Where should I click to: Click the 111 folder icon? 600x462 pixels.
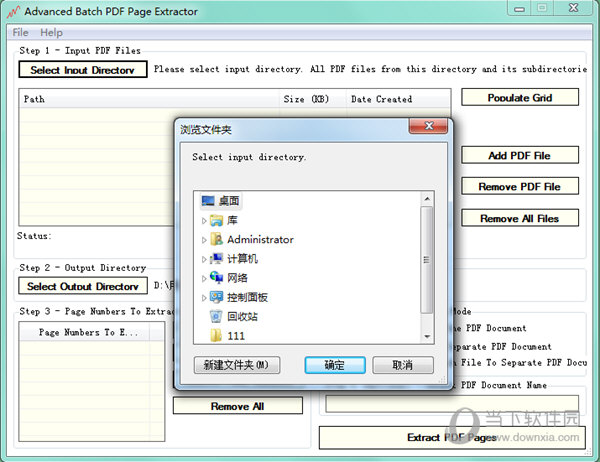pyautogui.click(x=216, y=336)
